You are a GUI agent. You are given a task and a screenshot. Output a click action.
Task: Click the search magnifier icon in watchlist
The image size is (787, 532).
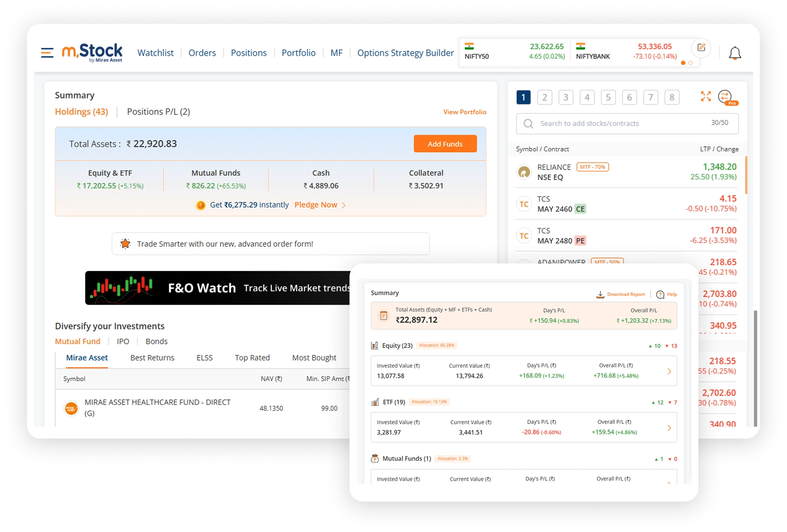[x=528, y=124]
